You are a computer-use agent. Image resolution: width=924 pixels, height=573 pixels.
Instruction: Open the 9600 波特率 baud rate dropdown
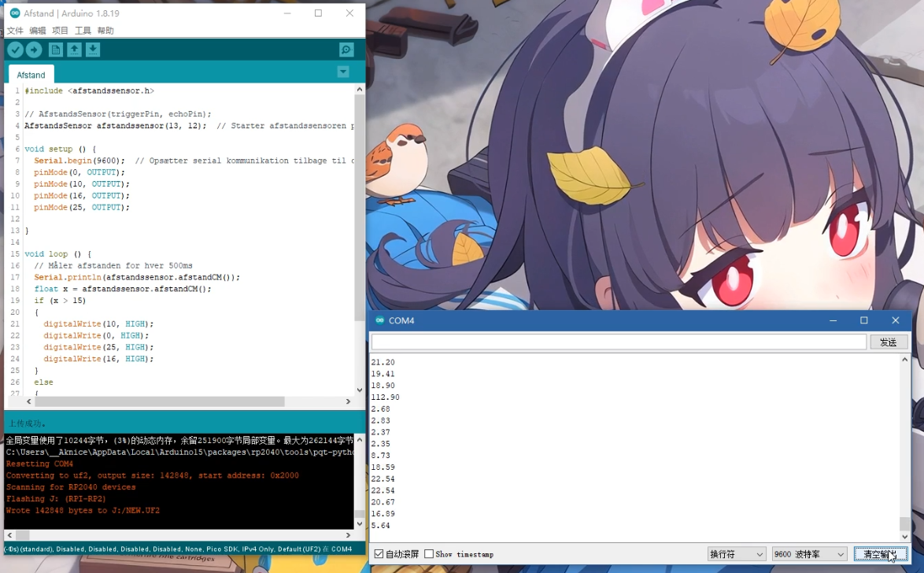tap(810, 554)
